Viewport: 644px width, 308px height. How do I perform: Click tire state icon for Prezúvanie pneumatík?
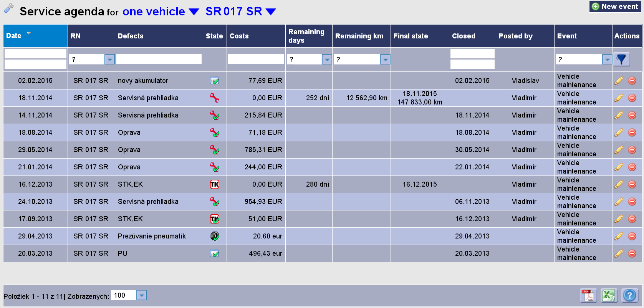[215, 236]
